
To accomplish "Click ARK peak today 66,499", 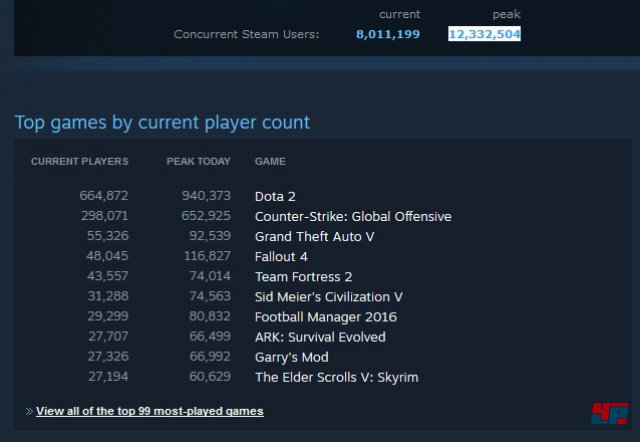I will pyautogui.click(x=210, y=336).
